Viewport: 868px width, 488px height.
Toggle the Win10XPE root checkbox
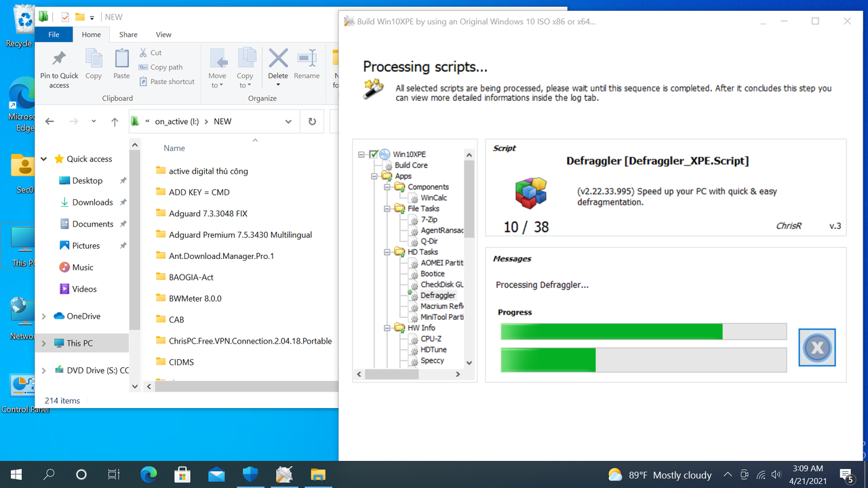coord(372,154)
